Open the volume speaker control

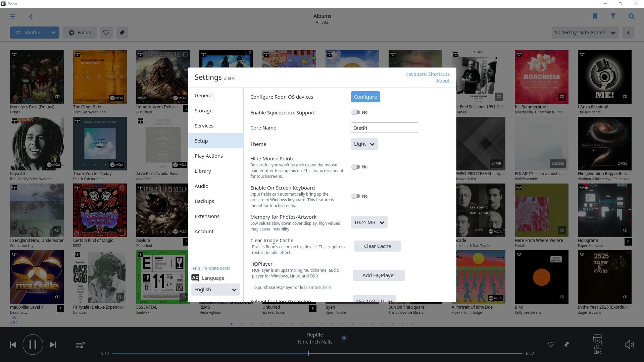pyautogui.click(x=629, y=345)
